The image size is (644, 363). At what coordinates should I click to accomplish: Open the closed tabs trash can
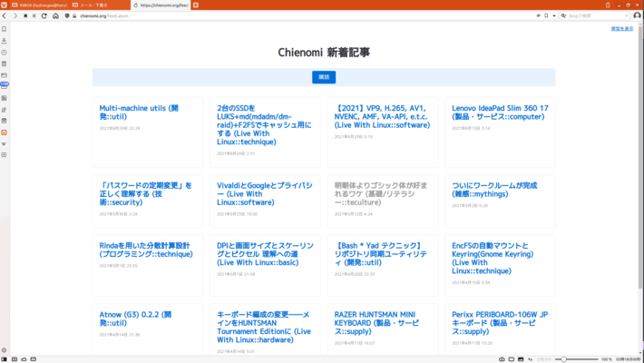(608, 5)
